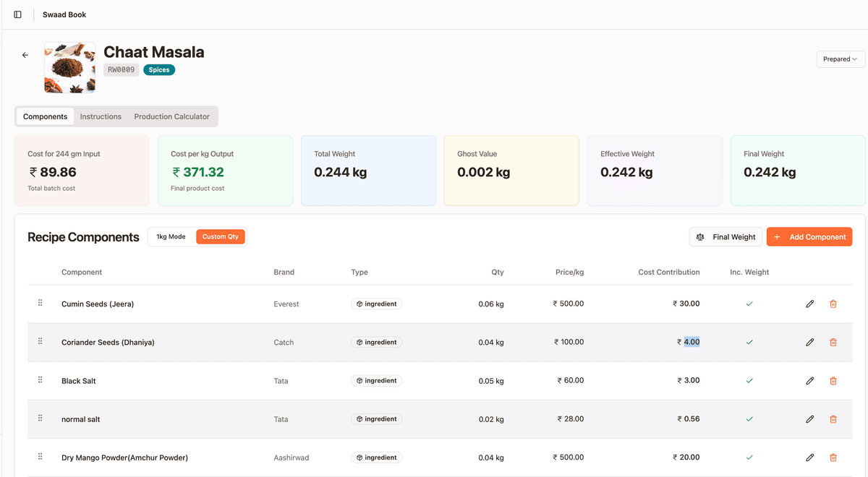Viewport: 868px width, 477px height.
Task: Switch to the Production Calculator tab
Action: pyautogui.click(x=171, y=116)
